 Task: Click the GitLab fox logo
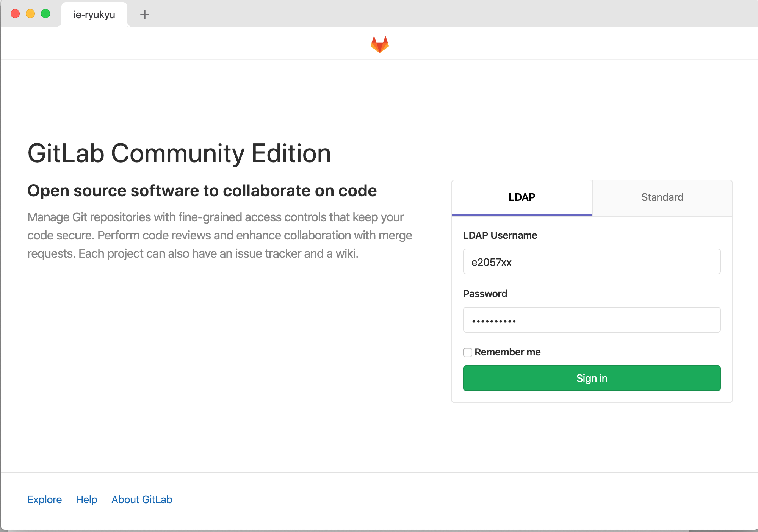[x=380, y=44]
